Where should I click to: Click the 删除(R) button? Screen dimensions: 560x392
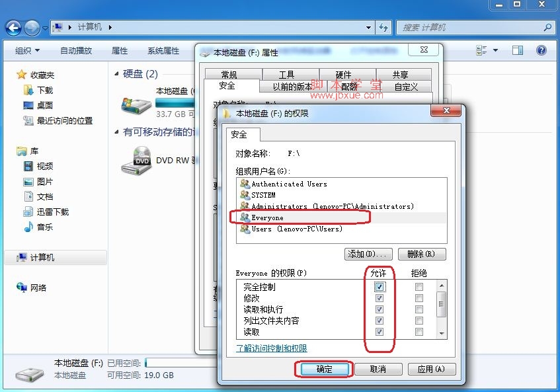[422, 255]
